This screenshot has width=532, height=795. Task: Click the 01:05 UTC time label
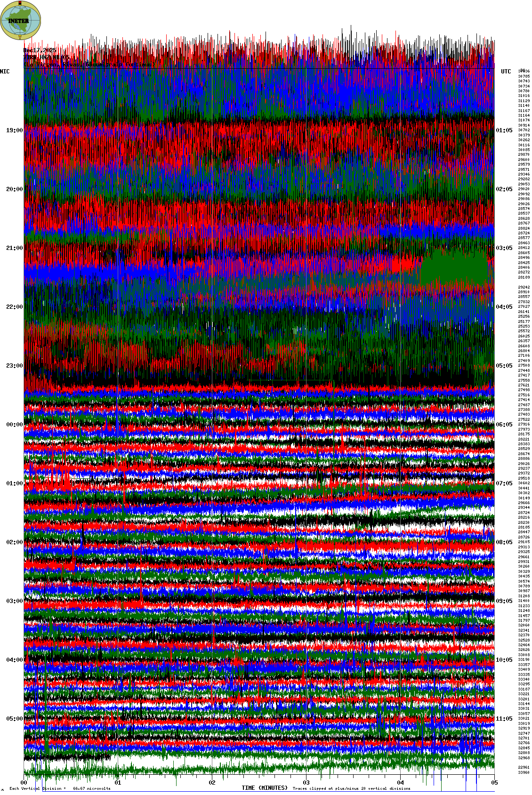(504, 130)
